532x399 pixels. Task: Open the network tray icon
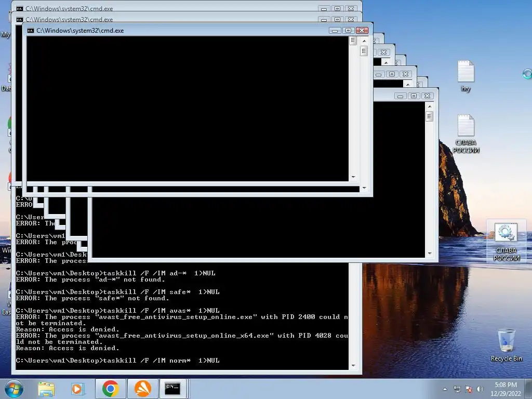click(x=457, y=389)
